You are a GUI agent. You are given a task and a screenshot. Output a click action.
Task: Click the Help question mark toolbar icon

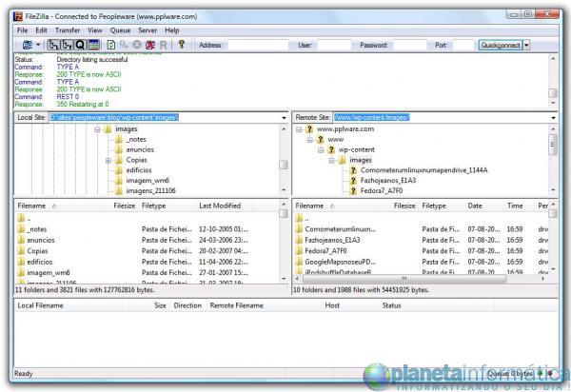point(182,45)
